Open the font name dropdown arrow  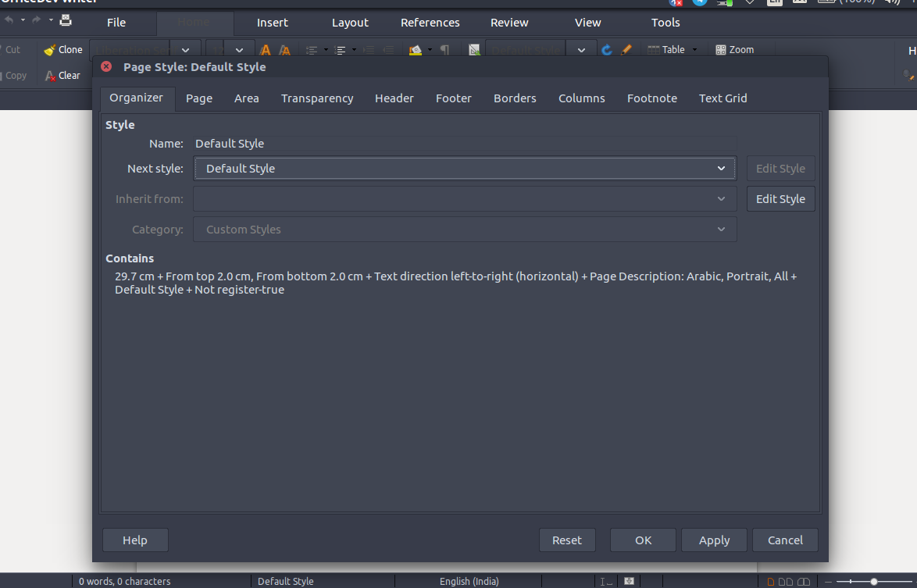tap(185, 50)
